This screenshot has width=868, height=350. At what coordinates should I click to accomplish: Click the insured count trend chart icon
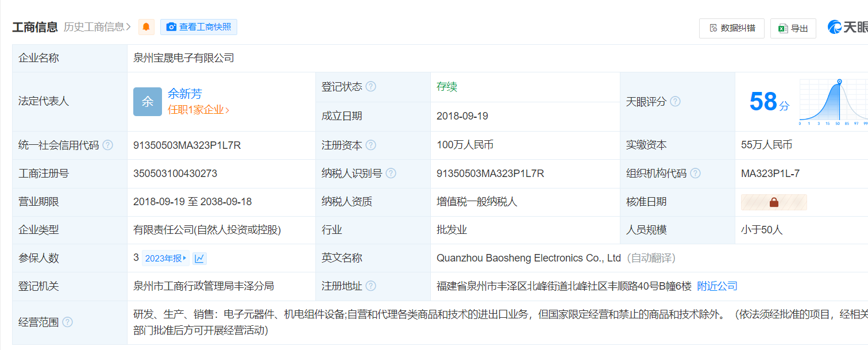click(x=199, y=259)
